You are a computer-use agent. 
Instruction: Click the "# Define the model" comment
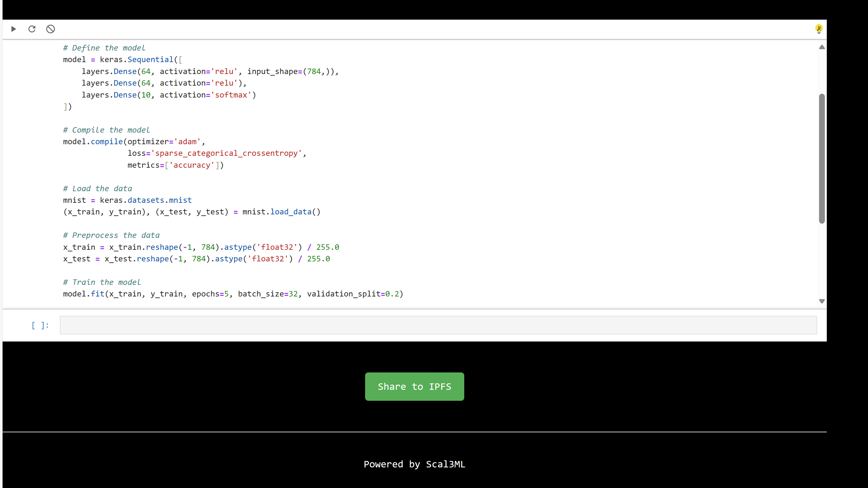pos(104,48)
